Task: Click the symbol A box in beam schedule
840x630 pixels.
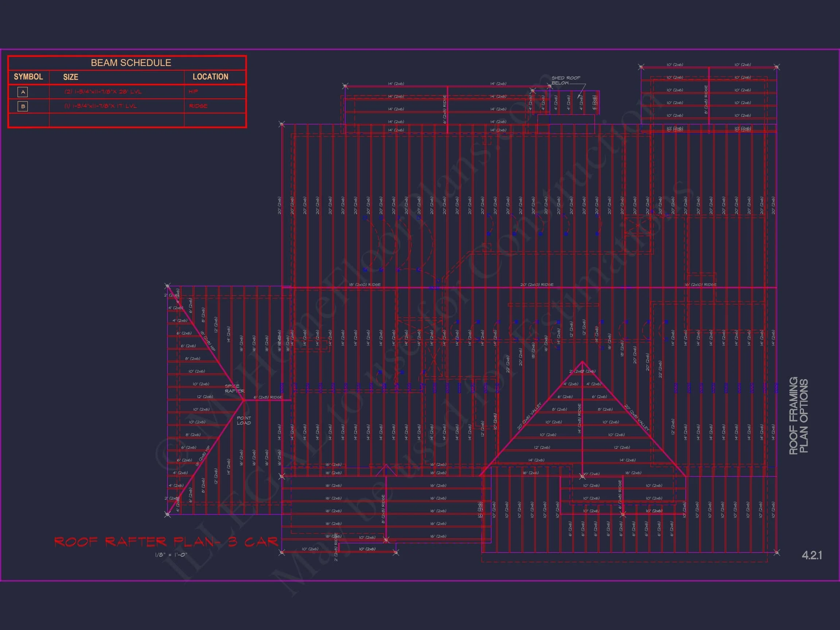Action: [23, 92]
